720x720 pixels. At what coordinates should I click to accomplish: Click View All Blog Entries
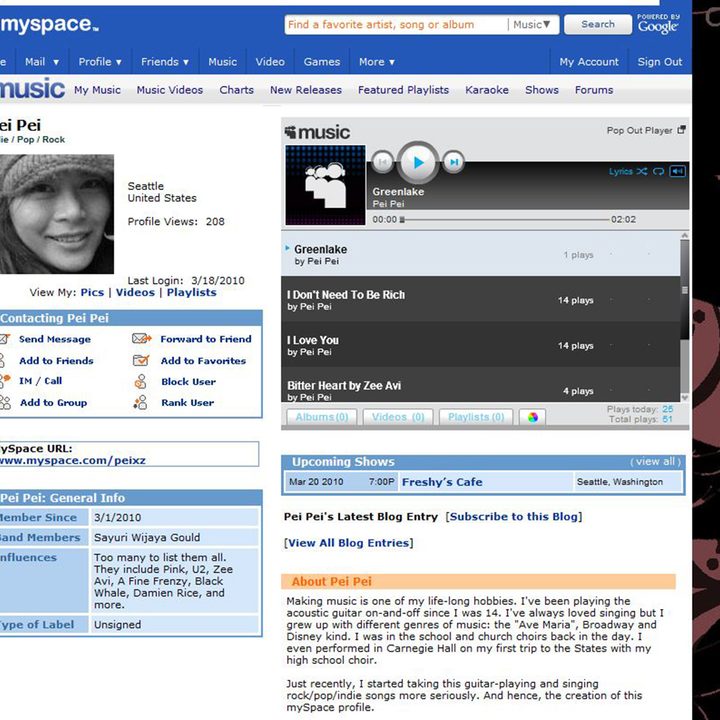tap(349, 543)
